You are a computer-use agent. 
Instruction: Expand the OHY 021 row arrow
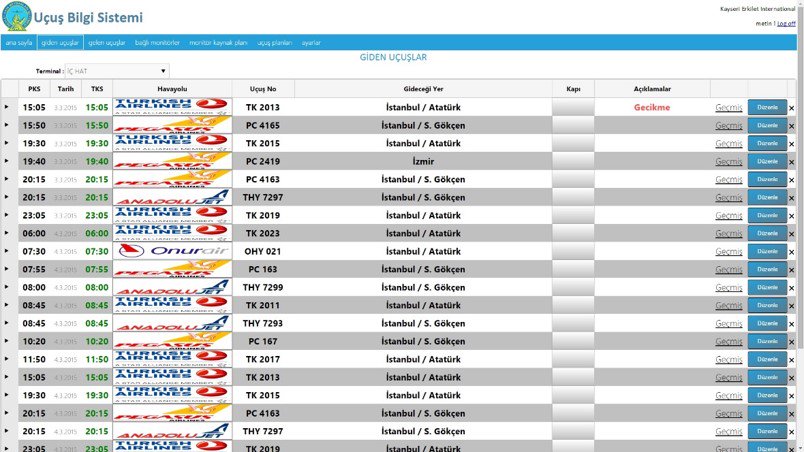(x=7, y=251)
